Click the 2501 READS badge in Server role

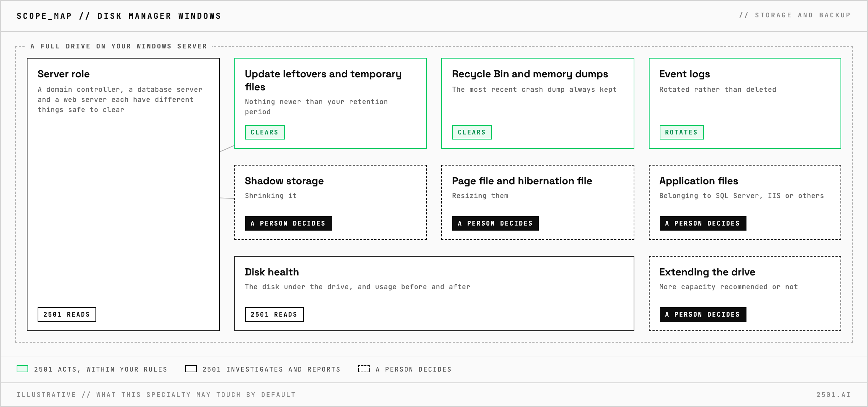coord(67,314)
